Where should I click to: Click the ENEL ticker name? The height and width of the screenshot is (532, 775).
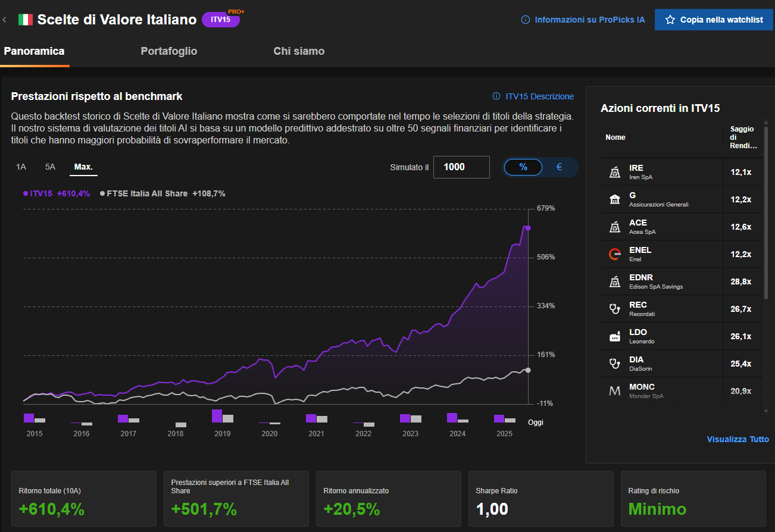(640, 250)
